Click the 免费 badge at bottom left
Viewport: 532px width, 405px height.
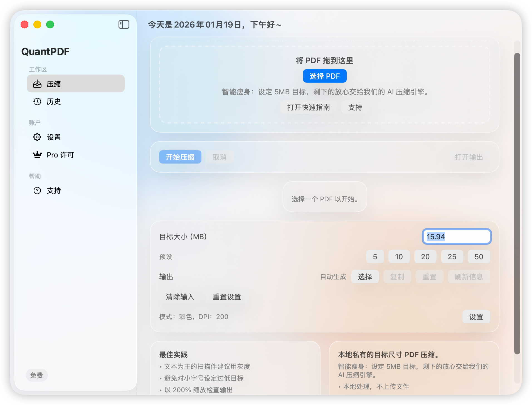point(36,375)
